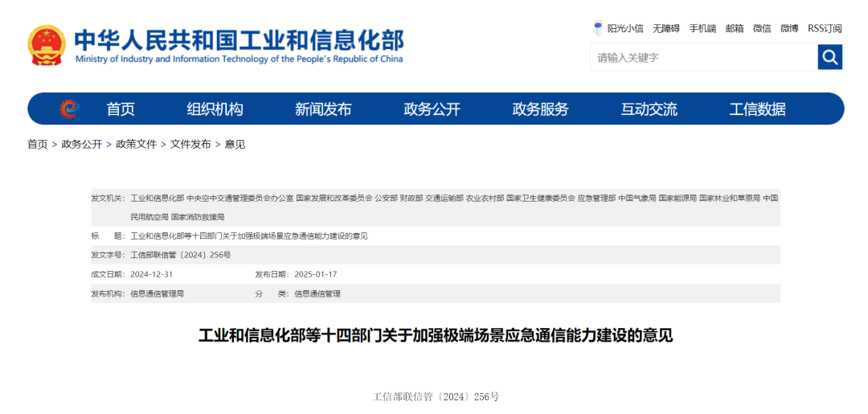Go to 政务公开 in breadcrumb
Viewport: 868px width, 414px height.
pyautogui.click(x=82, y=145)
